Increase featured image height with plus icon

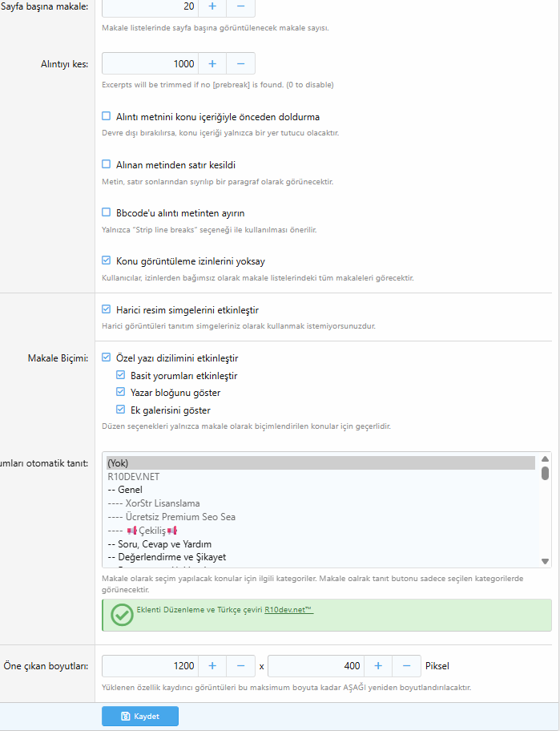[378, 666]
